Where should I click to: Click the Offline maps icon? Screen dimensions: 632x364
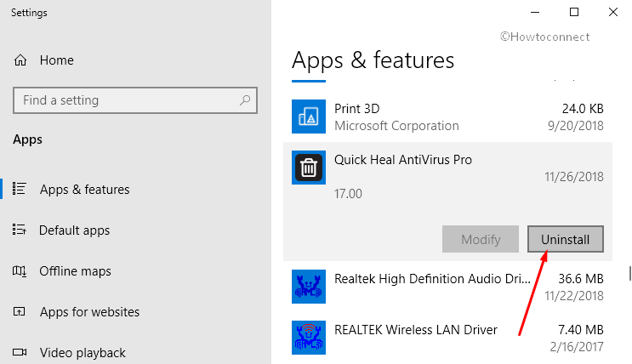coord(20,271)
